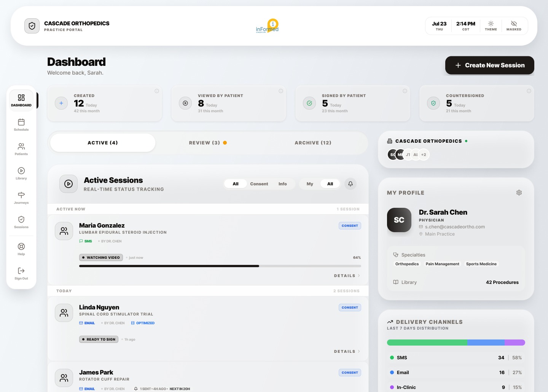This screenshot has height=392, width=548.
Task: Open Dashboard in the sidebar
Action: click(21, 100)
